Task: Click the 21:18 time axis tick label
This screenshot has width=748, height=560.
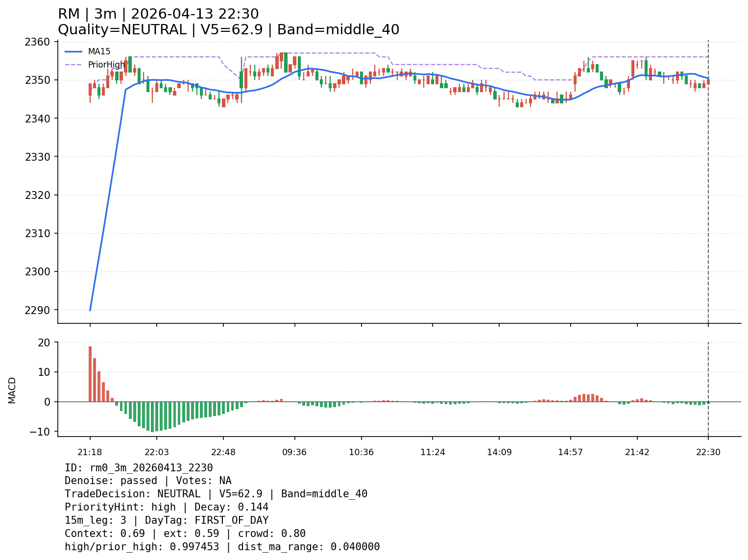Action: 90,452
